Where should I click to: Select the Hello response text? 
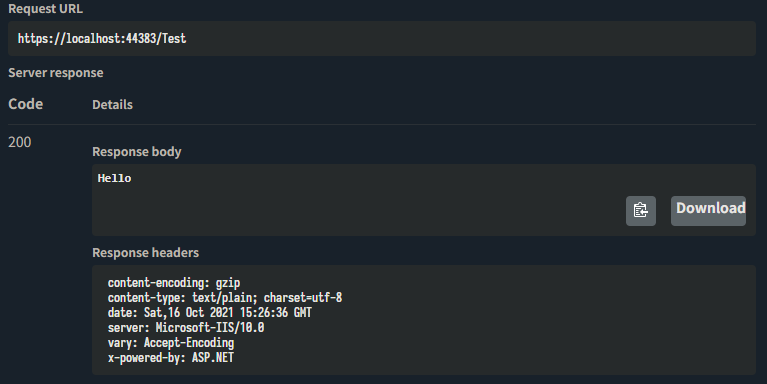[114, 178]
